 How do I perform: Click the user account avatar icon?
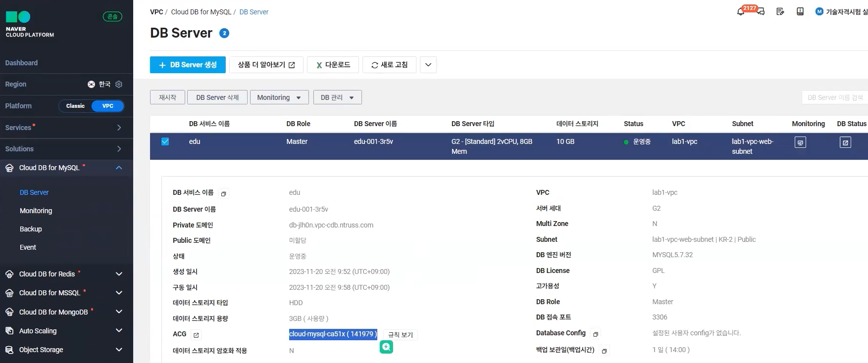tap(819, 11)
